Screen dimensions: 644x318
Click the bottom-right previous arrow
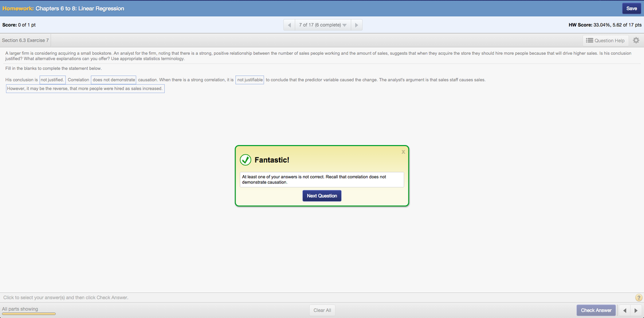tap(624, 310)
